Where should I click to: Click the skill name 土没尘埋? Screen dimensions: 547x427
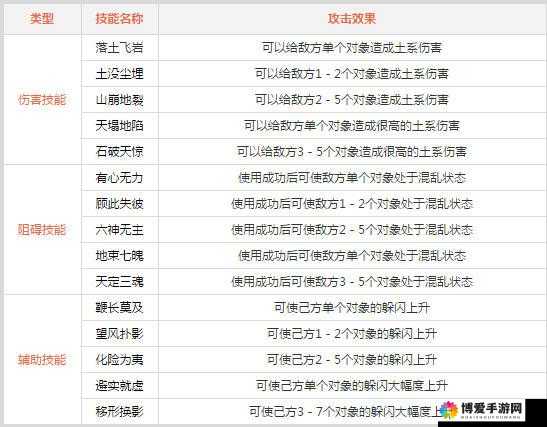(x=120, y=74)
